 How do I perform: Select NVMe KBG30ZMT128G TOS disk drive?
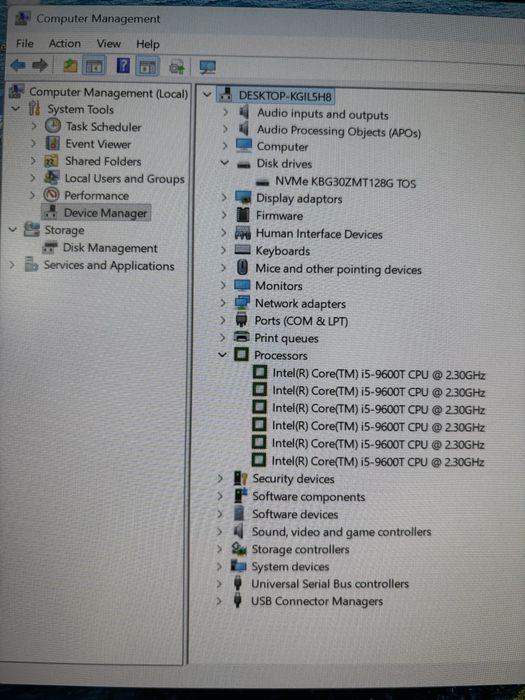click(345, 183)
